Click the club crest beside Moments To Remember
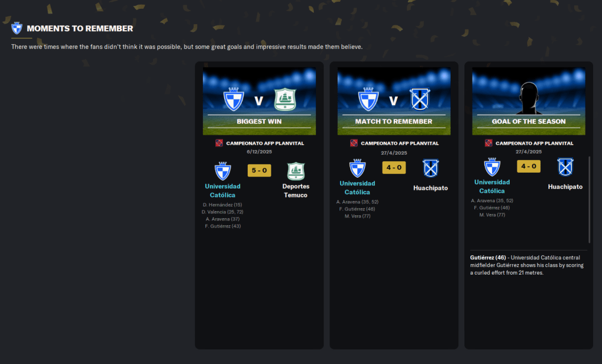Screen dimensions: 602x364 16,28
